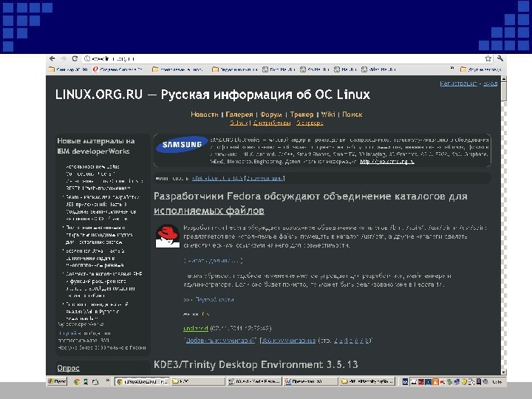Screen dimensions: 532x399
Task: Open the Регистрация link at top right
Action: click(x=458, y=83)
